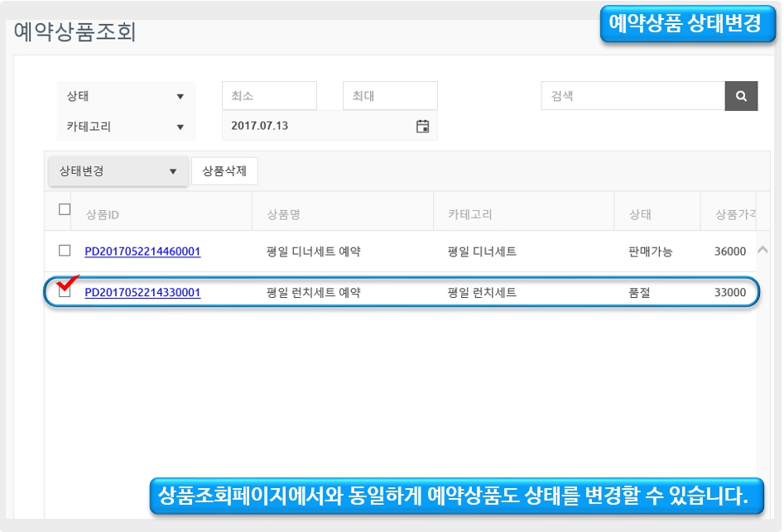This screenshot has height=532, width=784.
Task: Toggle checkbox for 평일 런치세트 예약 row
Action: pyautogui.click(x=65, y=292)
